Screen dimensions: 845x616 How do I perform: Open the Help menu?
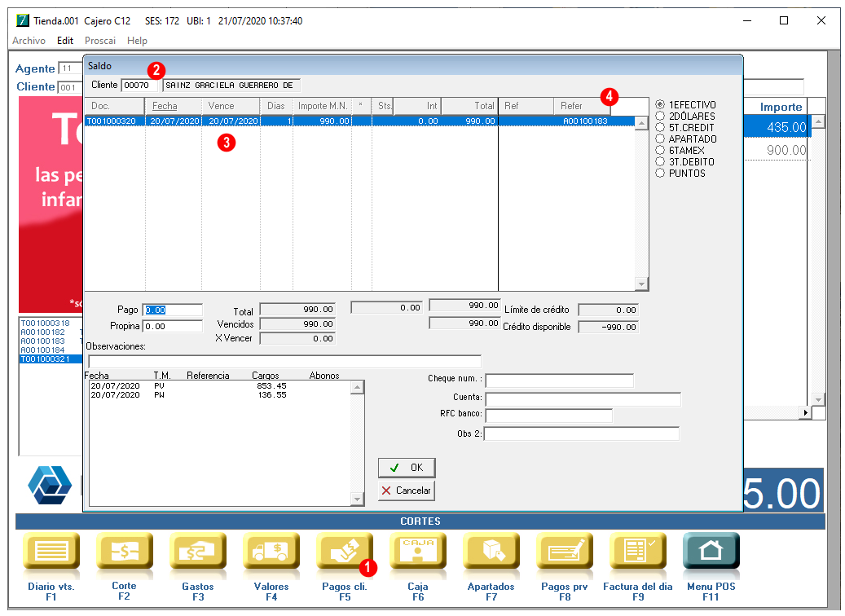pos(137,40)
